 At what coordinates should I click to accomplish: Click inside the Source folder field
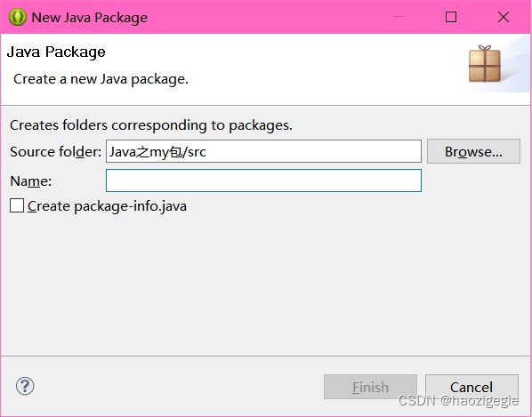[x=263, y=151]
